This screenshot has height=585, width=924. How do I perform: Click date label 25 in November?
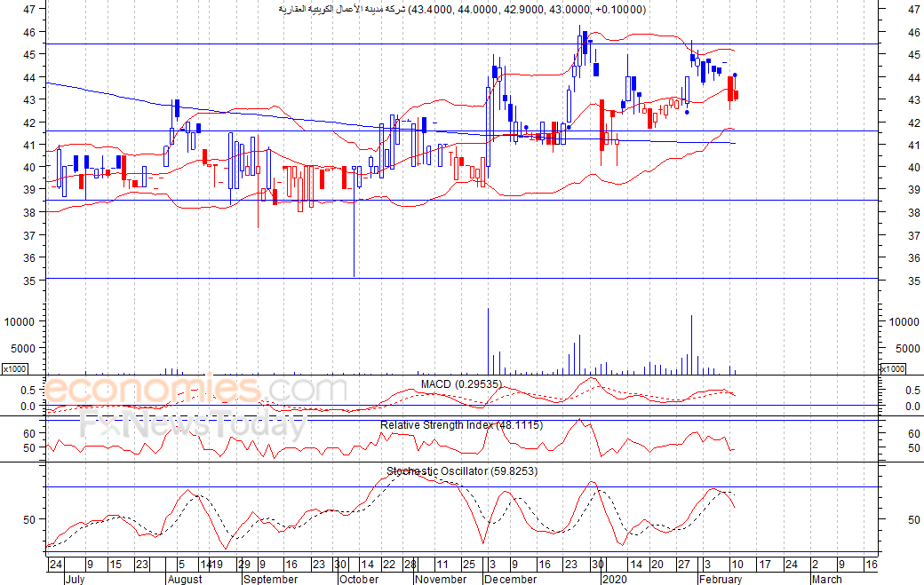coord(468,565)
